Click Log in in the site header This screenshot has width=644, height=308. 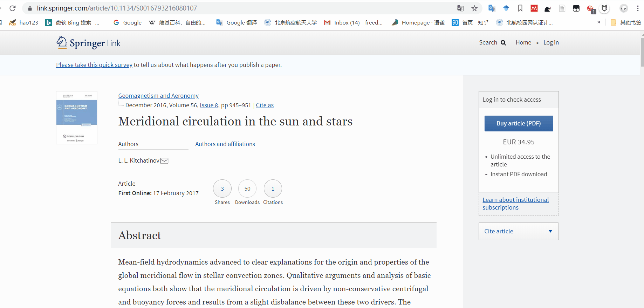coord(551,42)
